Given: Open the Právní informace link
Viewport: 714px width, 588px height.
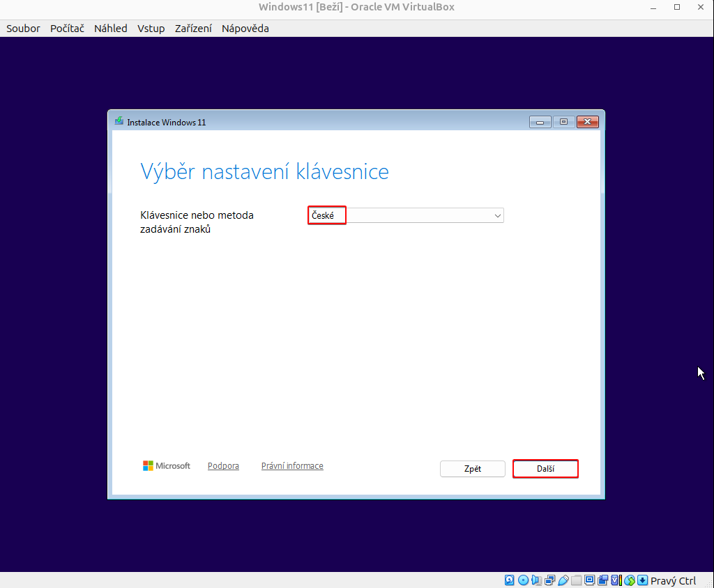Looking at the screenshot, I should click(292, 466).
